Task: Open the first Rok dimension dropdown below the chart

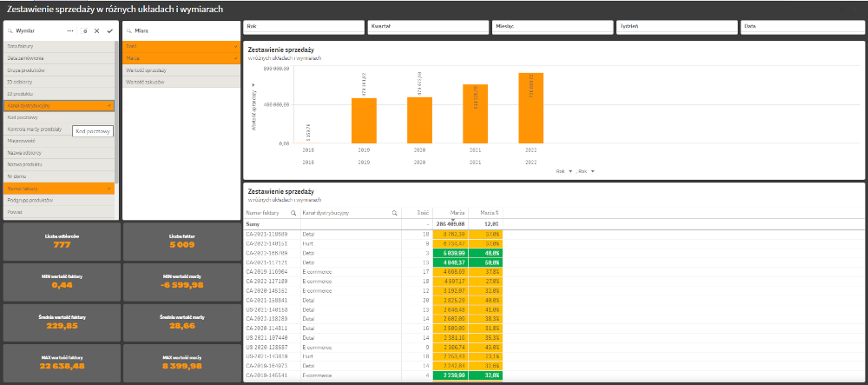Action: coord(565,171)
